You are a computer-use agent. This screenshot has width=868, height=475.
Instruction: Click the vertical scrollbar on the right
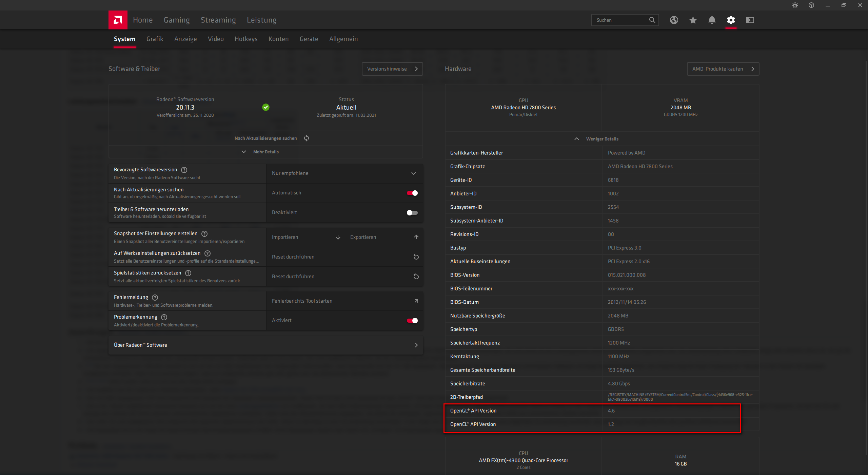point(866,258)
